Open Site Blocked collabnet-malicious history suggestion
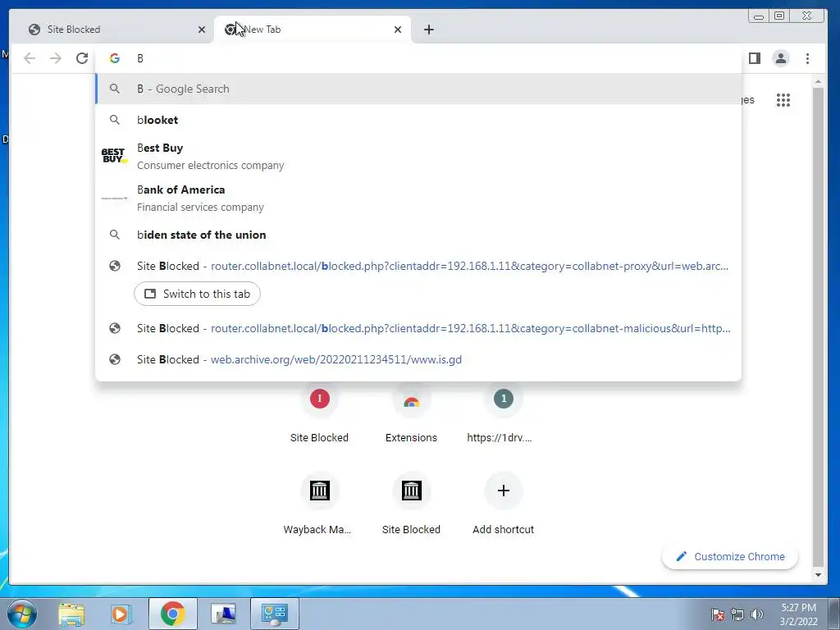 pyautogui.click(x=418, y=328)
